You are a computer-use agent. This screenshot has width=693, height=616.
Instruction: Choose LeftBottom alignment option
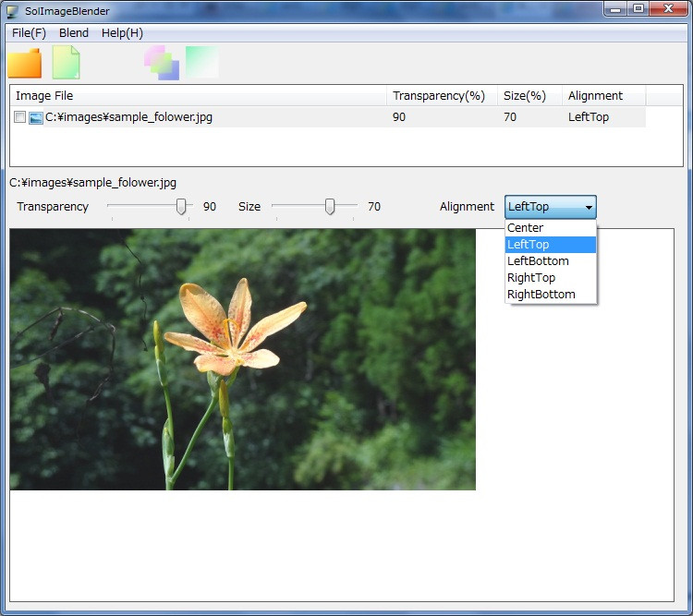click(551, 261)
